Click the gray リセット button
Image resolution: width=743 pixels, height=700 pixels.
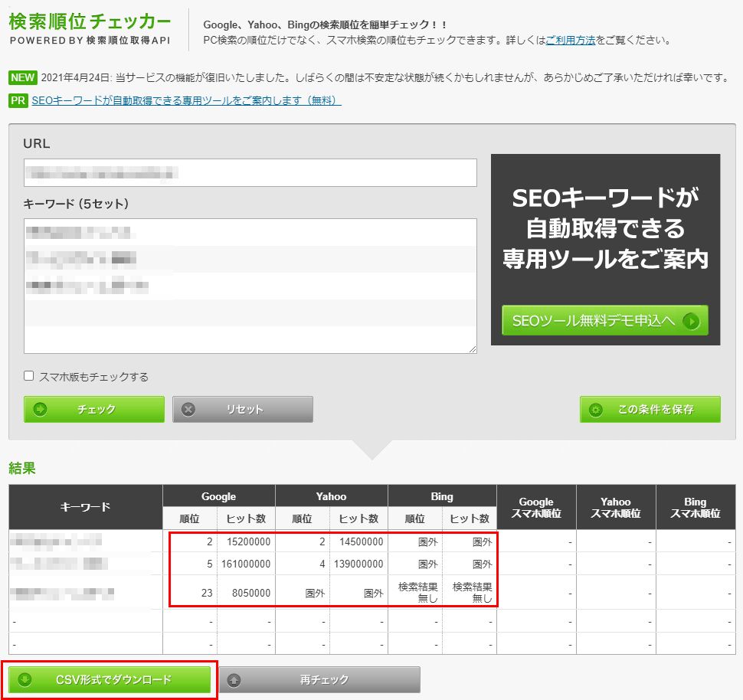(243, 409)
